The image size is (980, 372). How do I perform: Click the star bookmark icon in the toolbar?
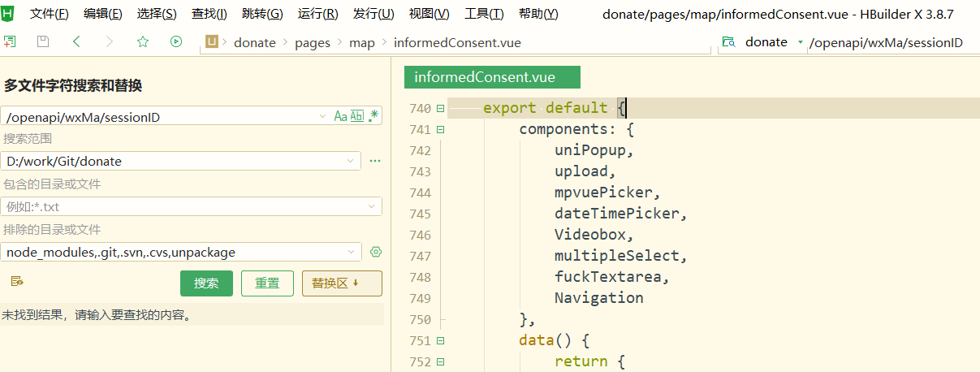coord(143,42)
